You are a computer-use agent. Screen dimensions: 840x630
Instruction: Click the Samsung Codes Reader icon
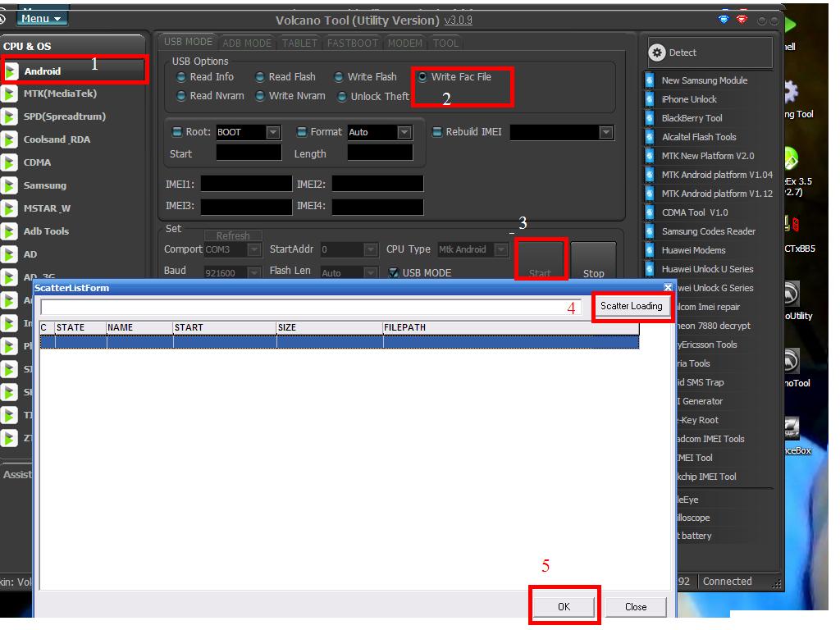[650, 231]
